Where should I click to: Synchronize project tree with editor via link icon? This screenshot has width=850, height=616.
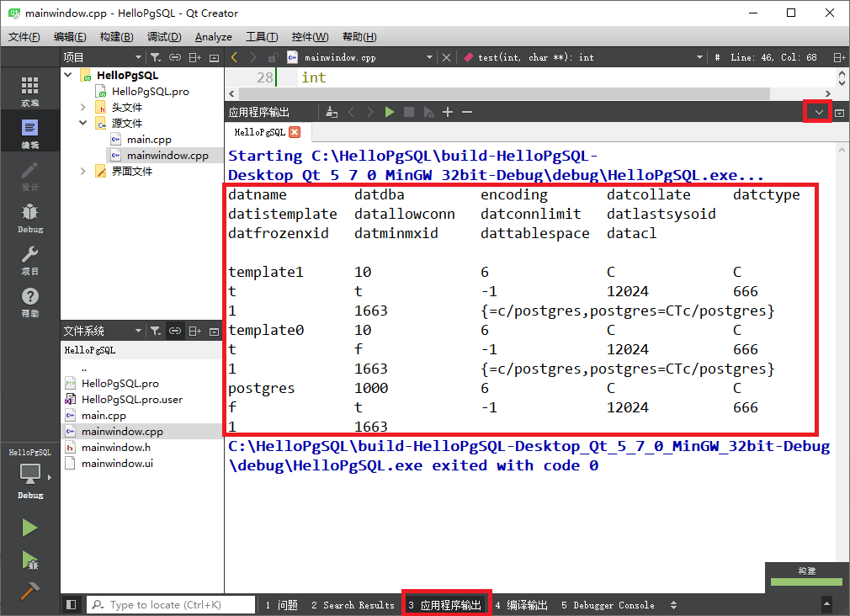click(174, 57)
